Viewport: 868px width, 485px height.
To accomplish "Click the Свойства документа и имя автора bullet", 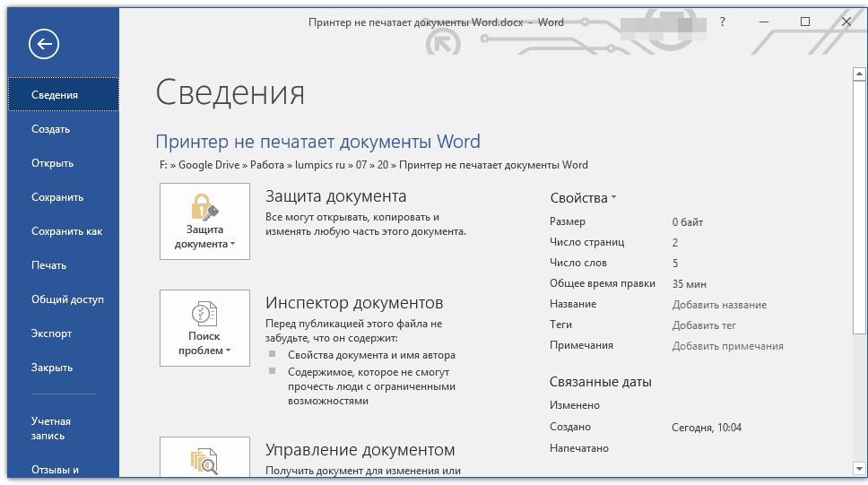I will point(371,355).
